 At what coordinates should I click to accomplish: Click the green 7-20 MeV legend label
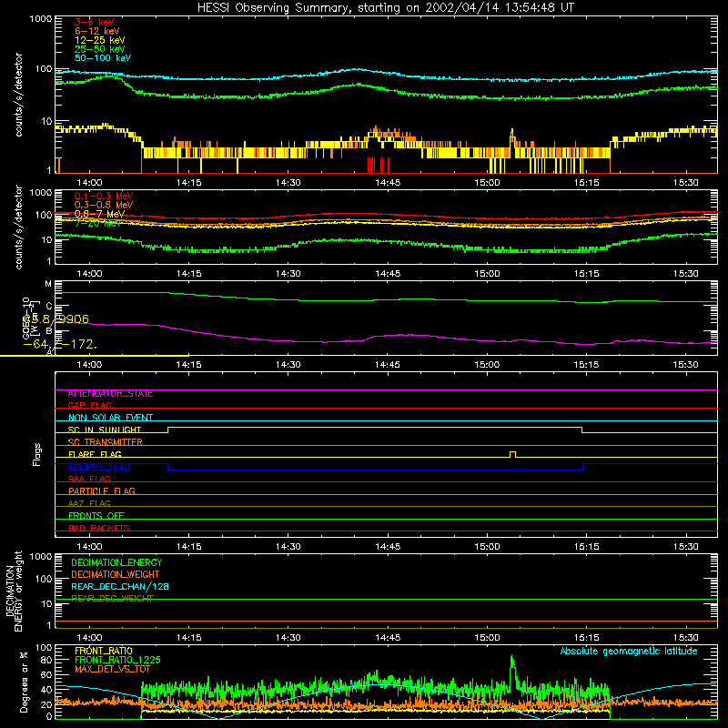[97, 223]
